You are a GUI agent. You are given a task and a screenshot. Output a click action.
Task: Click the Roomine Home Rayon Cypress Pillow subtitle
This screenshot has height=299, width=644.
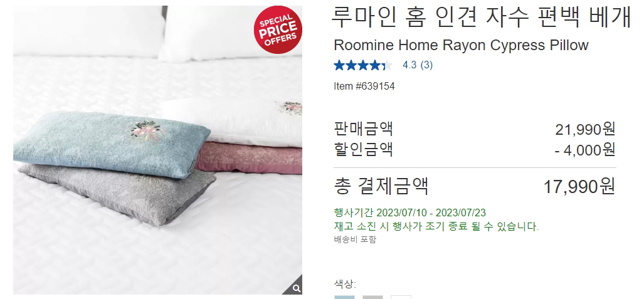coord(462,45)
